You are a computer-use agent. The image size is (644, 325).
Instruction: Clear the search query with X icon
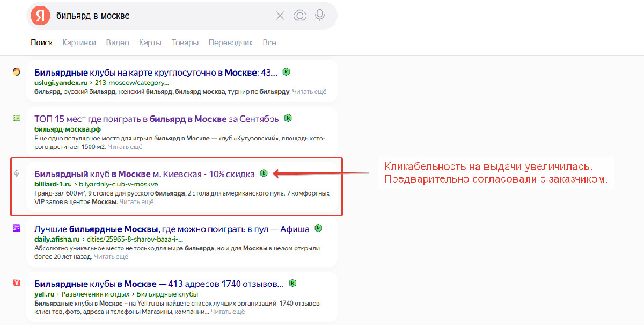tap(280, 16)
